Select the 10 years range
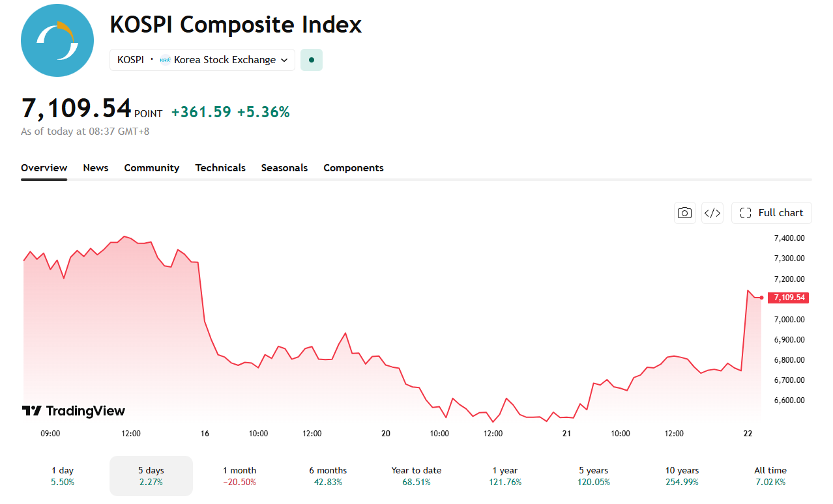This screenshot has height=504, width=833. coord(682,476)
